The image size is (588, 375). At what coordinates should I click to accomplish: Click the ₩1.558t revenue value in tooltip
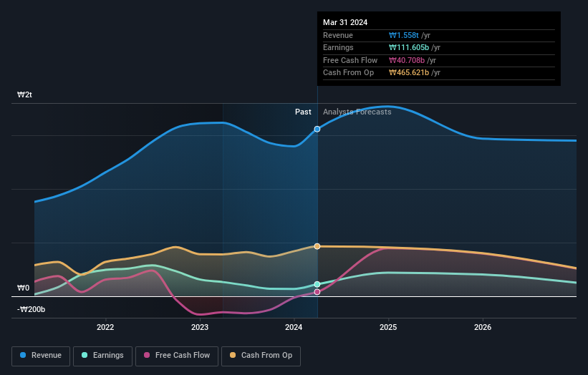click(x=404, y=35)
